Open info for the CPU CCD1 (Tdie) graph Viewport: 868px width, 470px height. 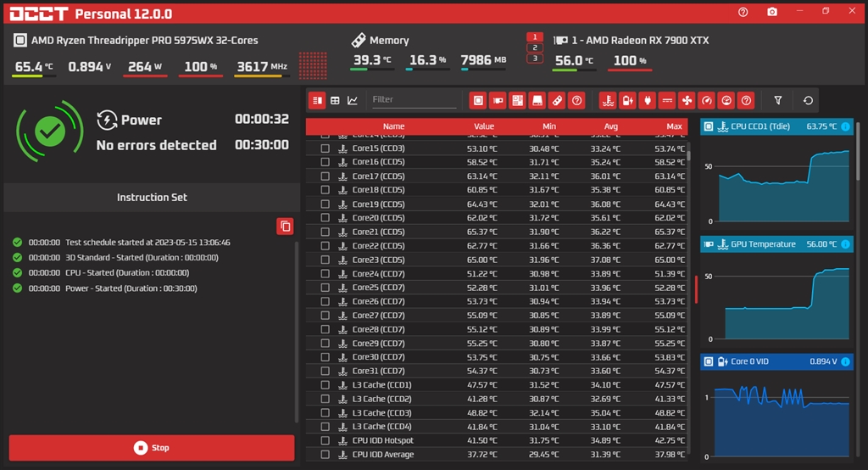coord(845,126)
